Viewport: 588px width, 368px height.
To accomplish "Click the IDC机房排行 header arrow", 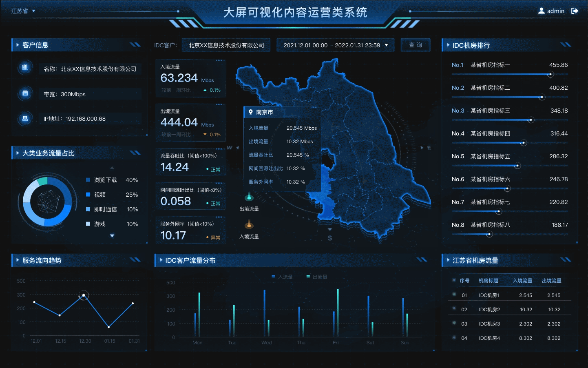I will tap(448, 45).
